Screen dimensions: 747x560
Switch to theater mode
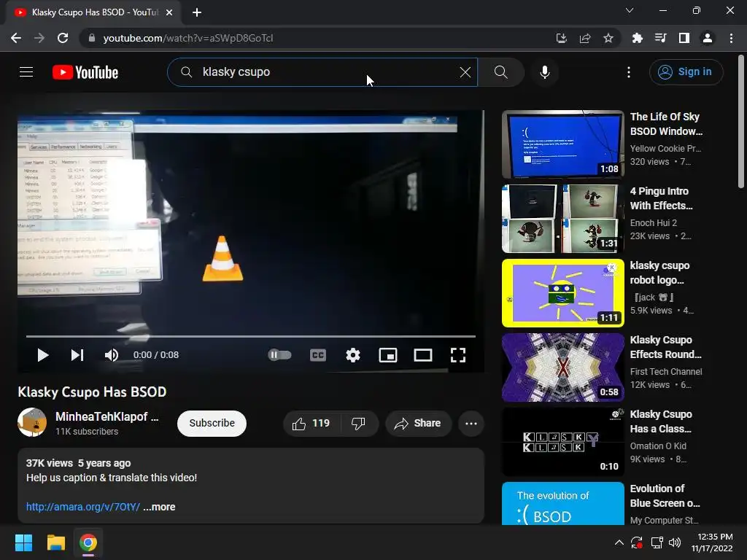pyautogui.click(x=423, y=355)
